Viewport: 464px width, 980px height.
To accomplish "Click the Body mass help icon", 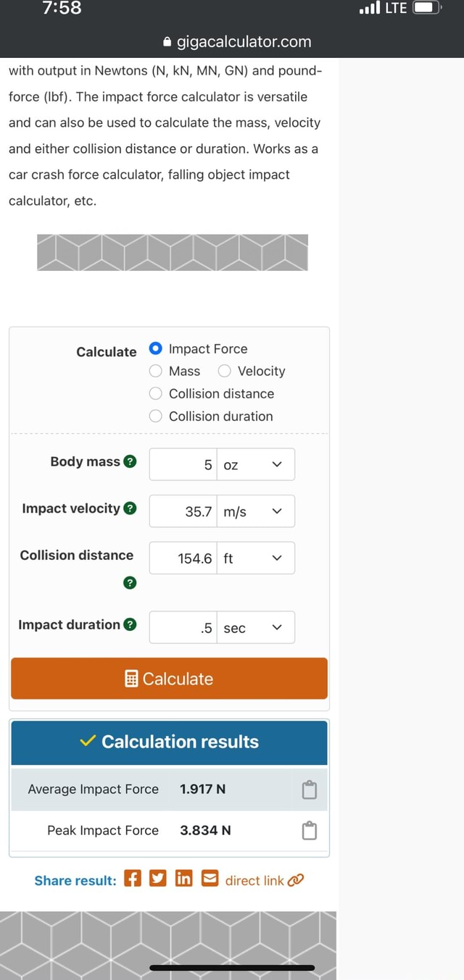I will coord(130,462).
